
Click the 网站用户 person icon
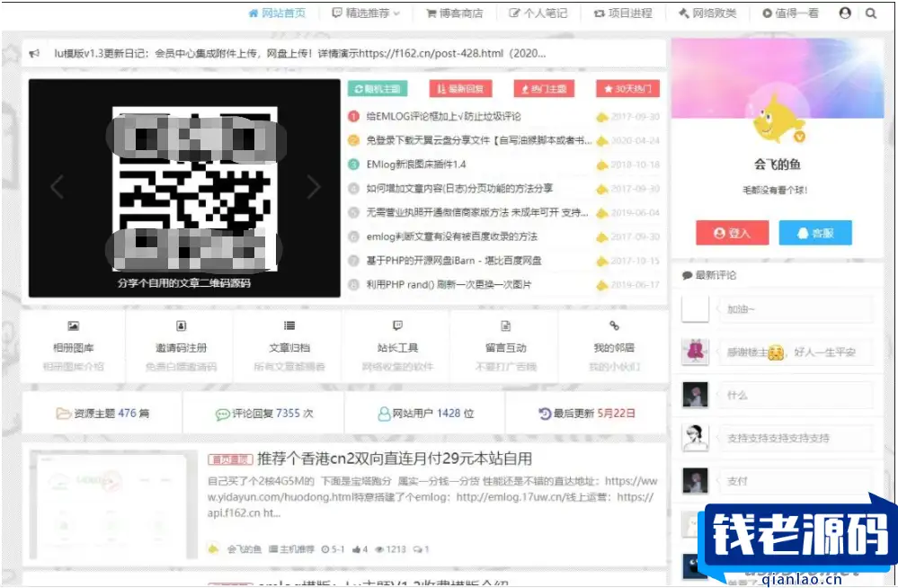tap(384, 414)
